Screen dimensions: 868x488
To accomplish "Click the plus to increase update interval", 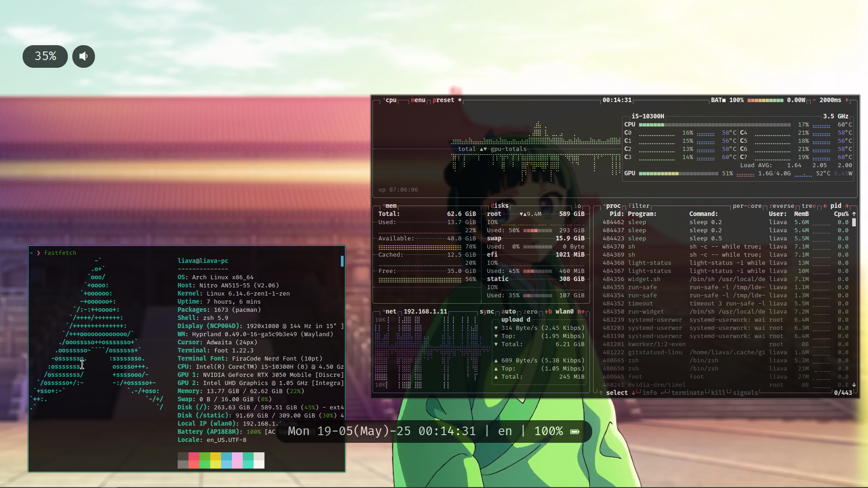I will click(x=847, y=100).
